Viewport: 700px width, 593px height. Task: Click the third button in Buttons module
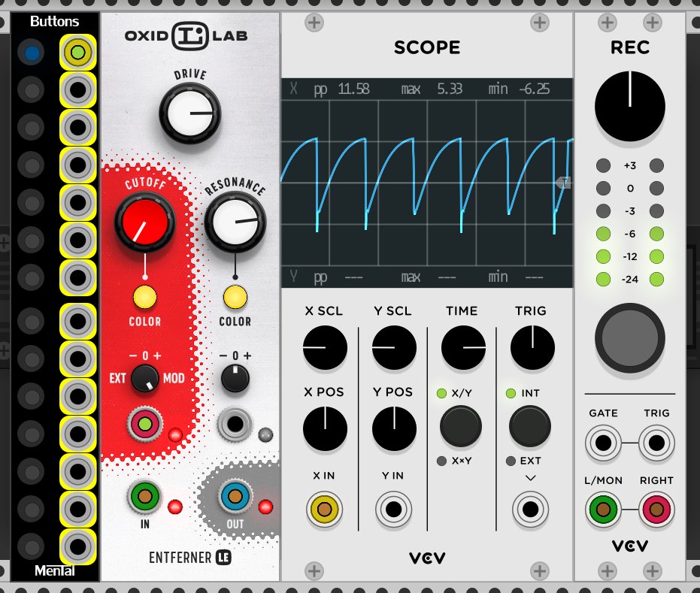tap(32, 128)
